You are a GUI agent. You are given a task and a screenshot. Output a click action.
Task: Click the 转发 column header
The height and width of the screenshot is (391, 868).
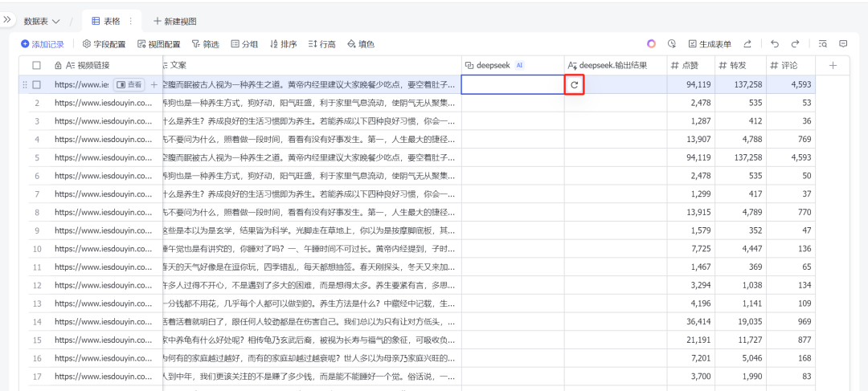point(741,65)
